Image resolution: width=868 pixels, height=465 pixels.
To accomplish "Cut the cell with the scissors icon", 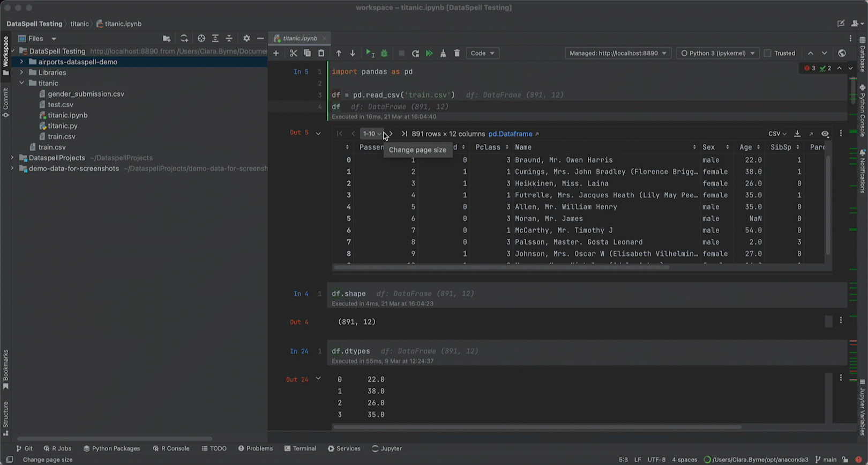I will point(293,53).
